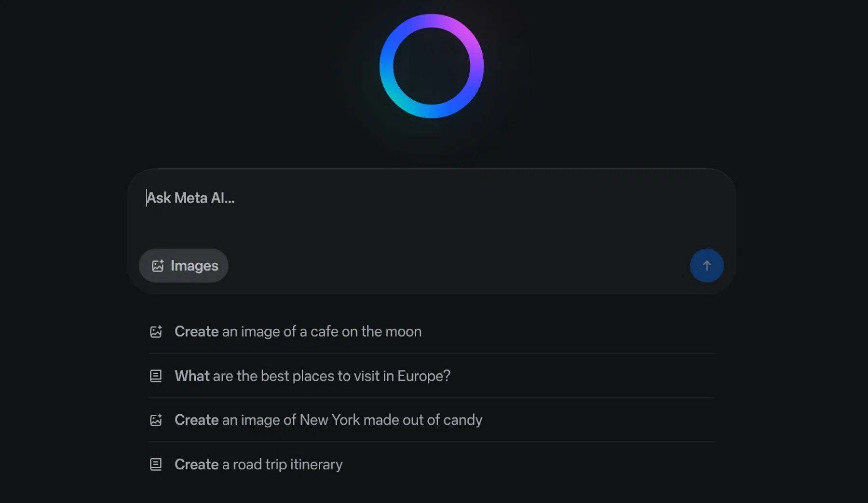Click the Meta AI gradient ring logo
The width and height of the screenshot is (868, 503).
431,66
